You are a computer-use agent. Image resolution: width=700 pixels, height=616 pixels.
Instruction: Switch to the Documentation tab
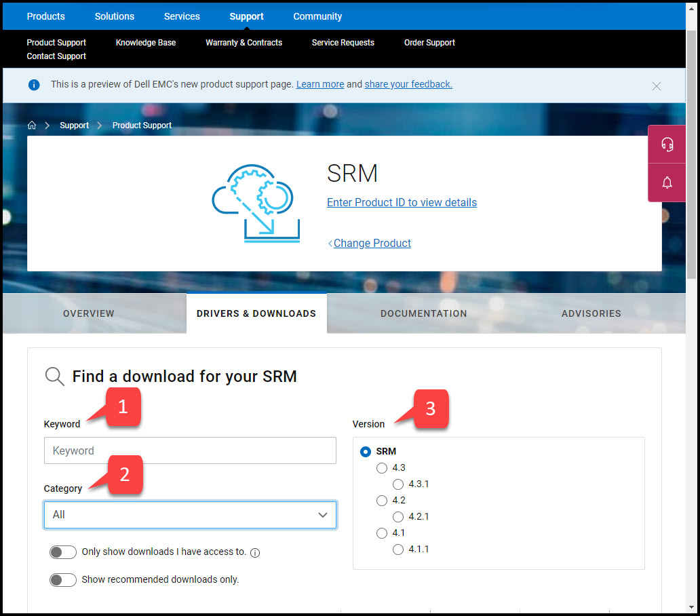424,313
